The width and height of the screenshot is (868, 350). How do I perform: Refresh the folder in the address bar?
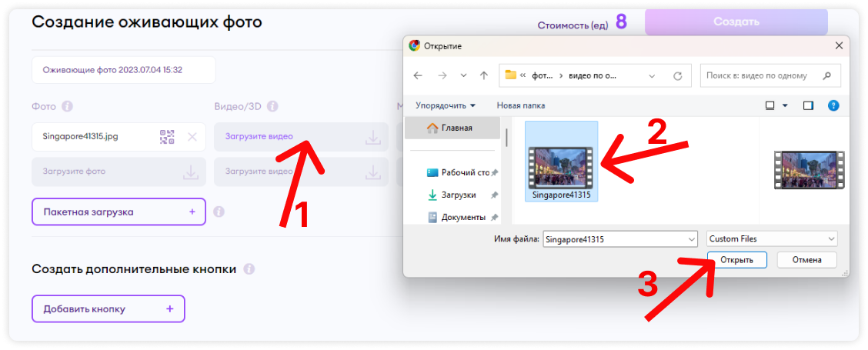677,75
